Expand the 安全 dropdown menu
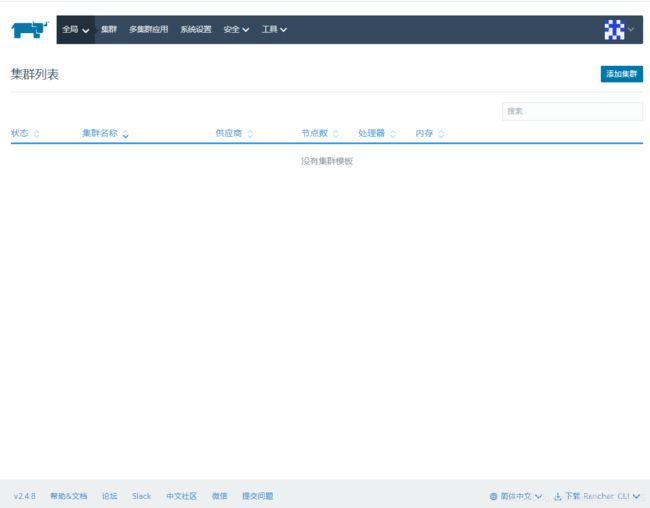This screenshot has width=650, height=508. coord(236,29)
